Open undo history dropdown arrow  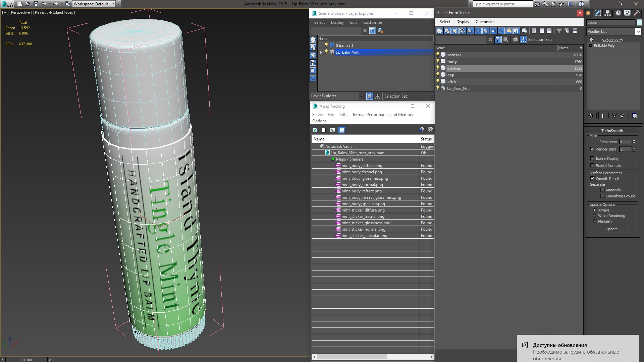49,4
